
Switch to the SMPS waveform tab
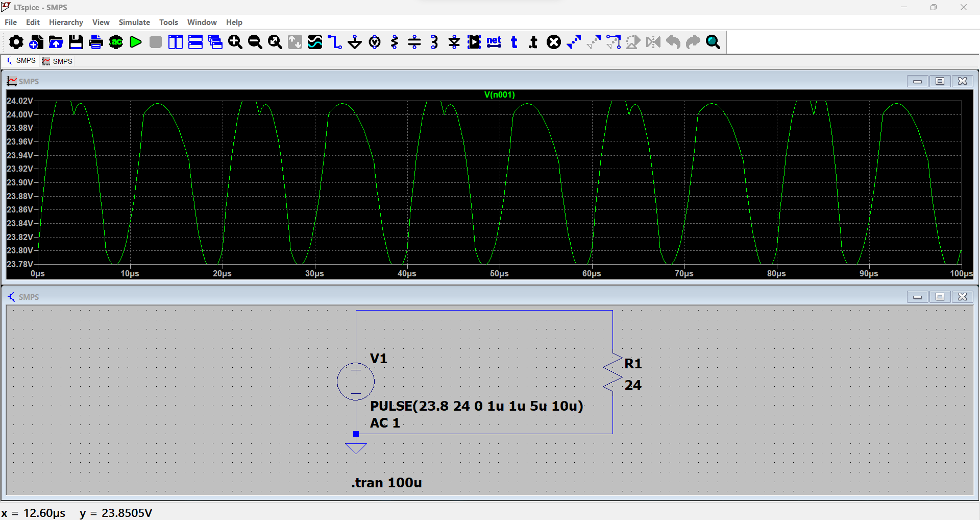[x=58, y=61]
